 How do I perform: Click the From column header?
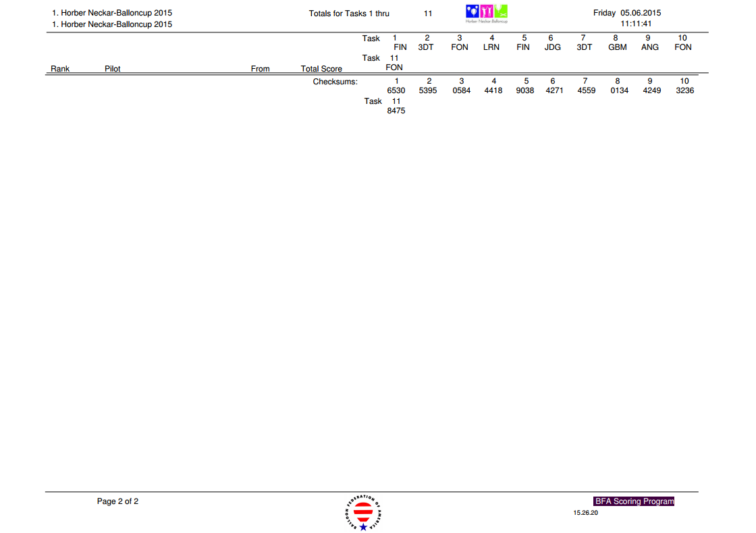click(260, 69)
